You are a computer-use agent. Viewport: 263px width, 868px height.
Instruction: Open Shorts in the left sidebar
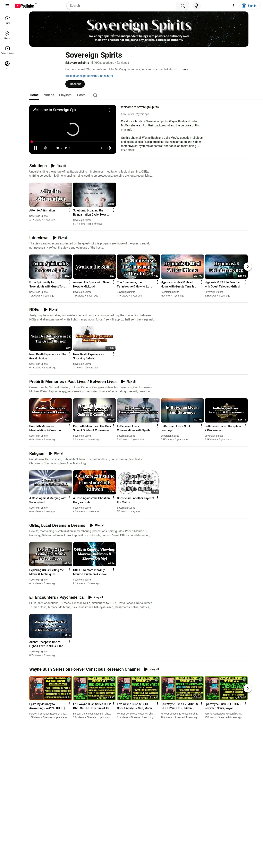pyautogui.click(x=7, y=35)
